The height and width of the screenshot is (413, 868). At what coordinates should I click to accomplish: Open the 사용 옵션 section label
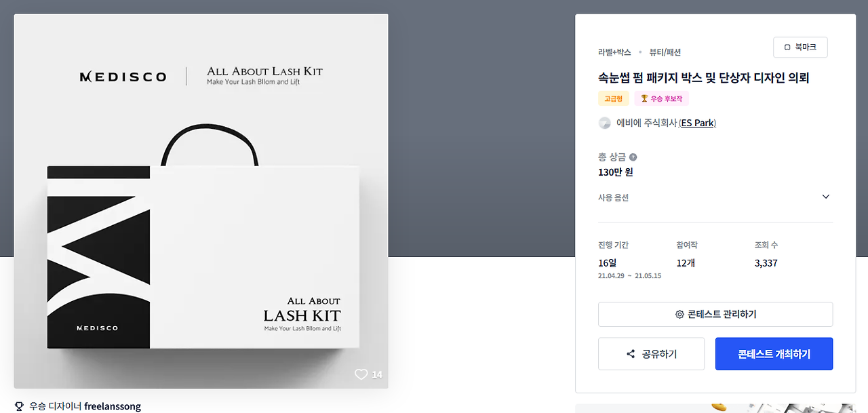[613, 198]
